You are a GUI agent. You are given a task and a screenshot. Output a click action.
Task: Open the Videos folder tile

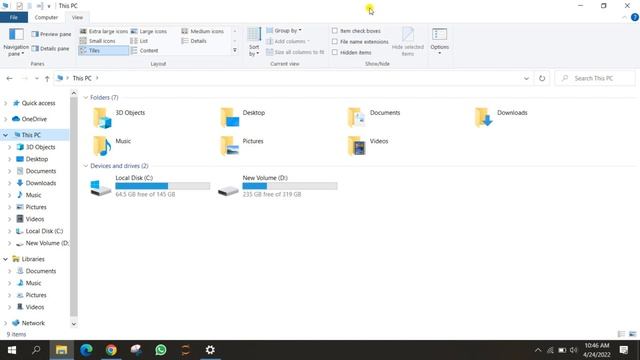(x=368, y=146)
